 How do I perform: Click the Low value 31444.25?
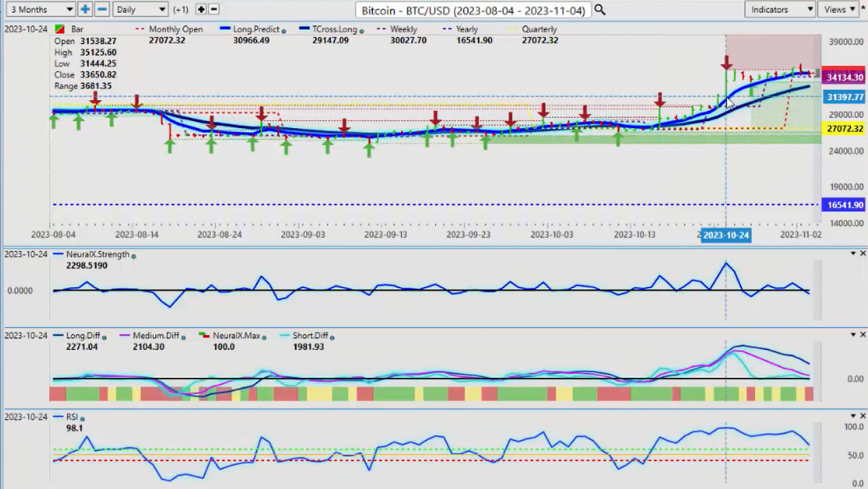pos(97,64)
